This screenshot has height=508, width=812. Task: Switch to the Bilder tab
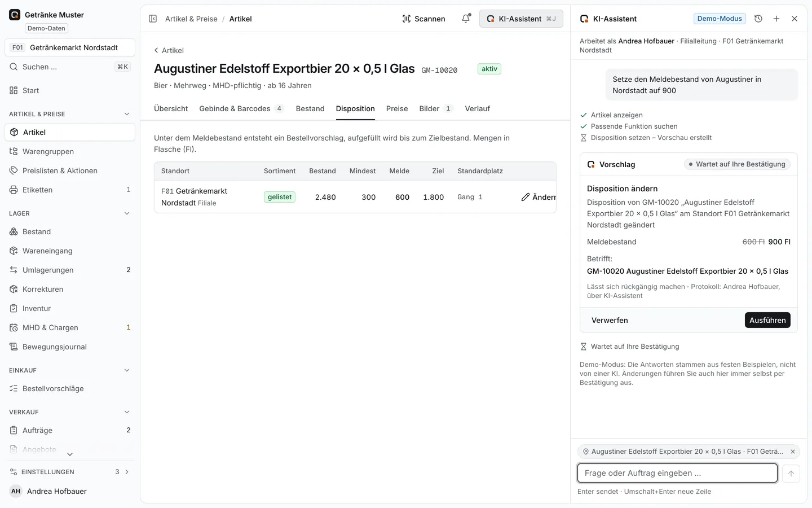[x=436, y=108]
